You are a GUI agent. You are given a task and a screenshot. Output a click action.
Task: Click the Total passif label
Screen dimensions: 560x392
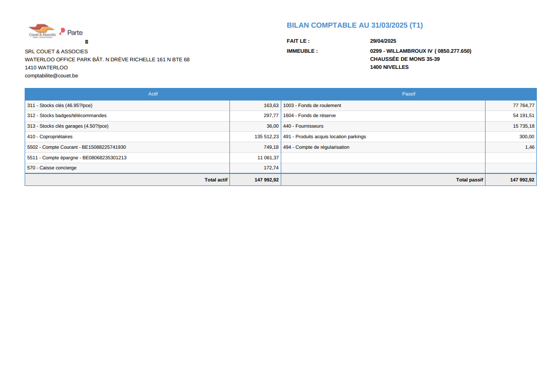click(469, 180)
